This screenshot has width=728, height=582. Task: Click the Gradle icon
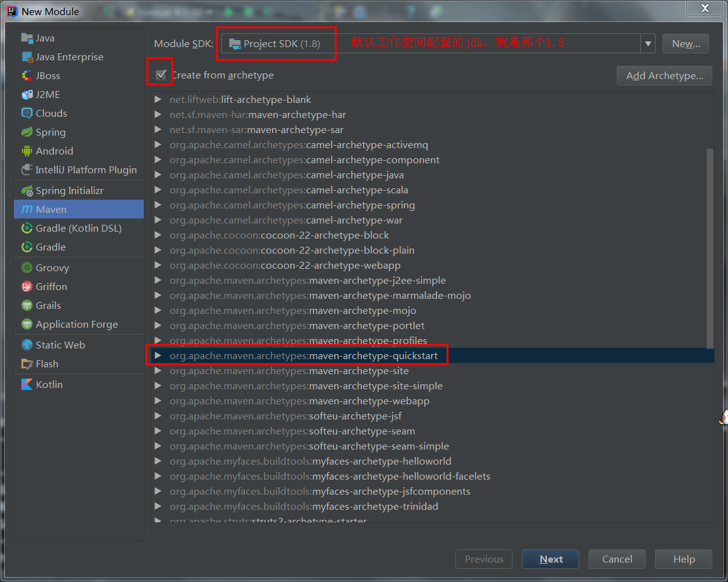(27, 247)
